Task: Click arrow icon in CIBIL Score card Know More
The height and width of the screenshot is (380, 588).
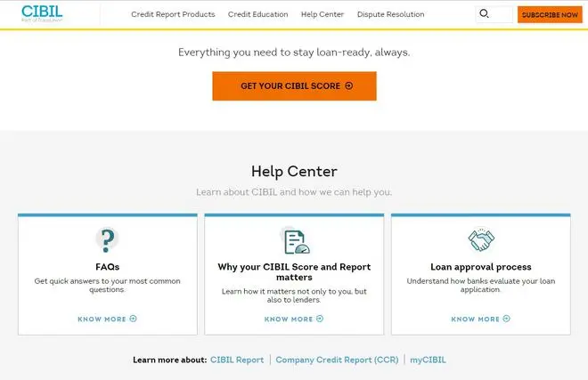Action: 320,319
